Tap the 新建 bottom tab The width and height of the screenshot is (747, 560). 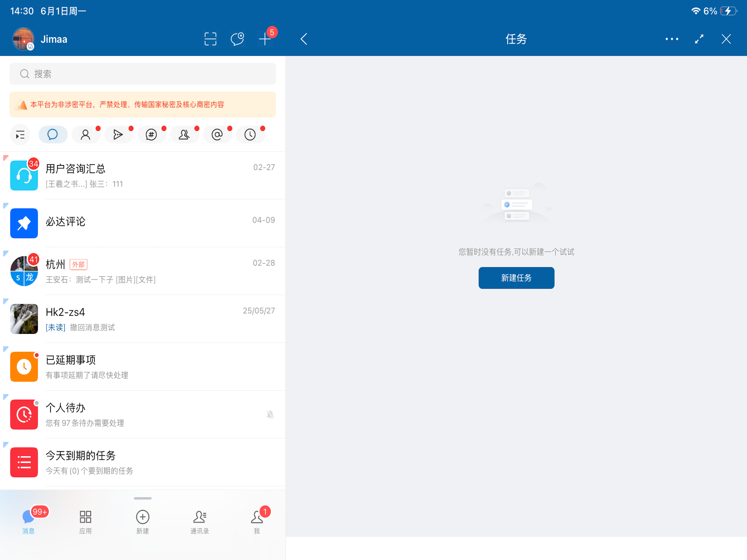(142, 522)
